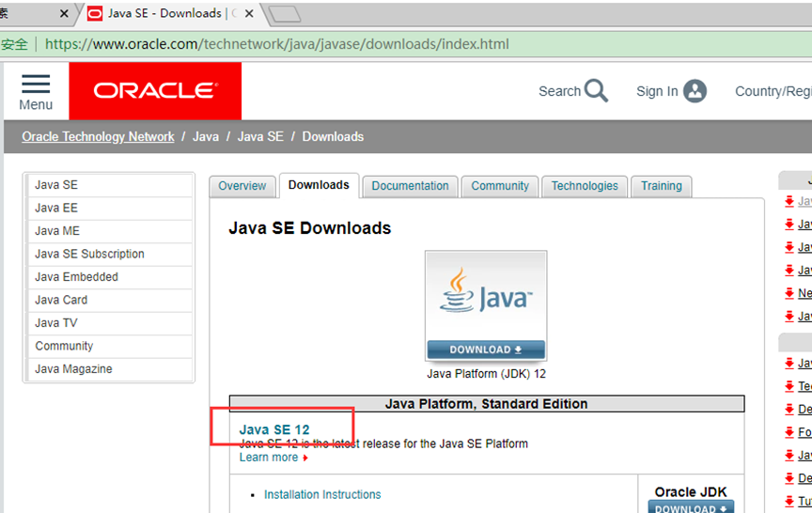Open Java ME in the left sidebar
812x513 pixels.
click(110, 231)
